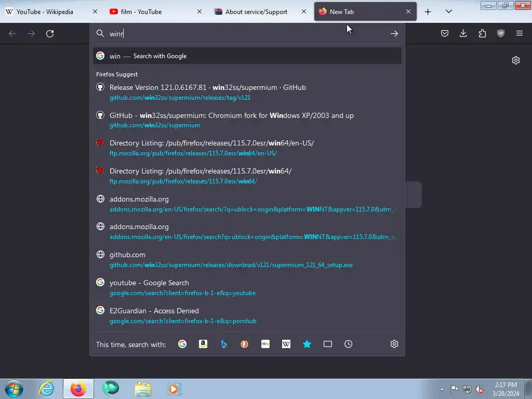Search this time with eBay icon
This screenshot has height=399, width=532.
pos(265,344)
